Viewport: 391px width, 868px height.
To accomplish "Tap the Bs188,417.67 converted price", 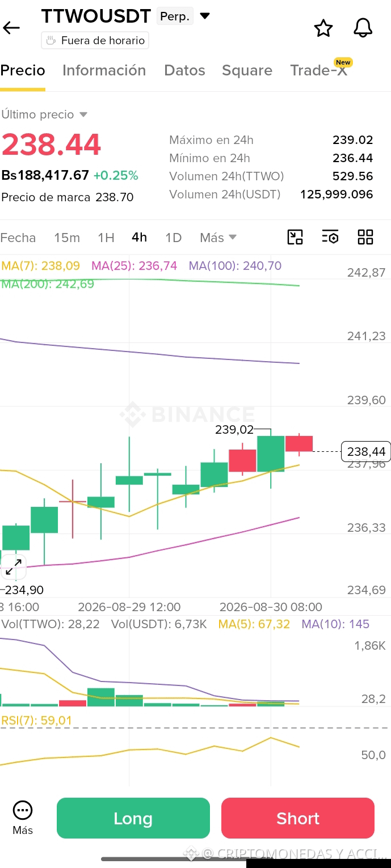I will [45, 175].
